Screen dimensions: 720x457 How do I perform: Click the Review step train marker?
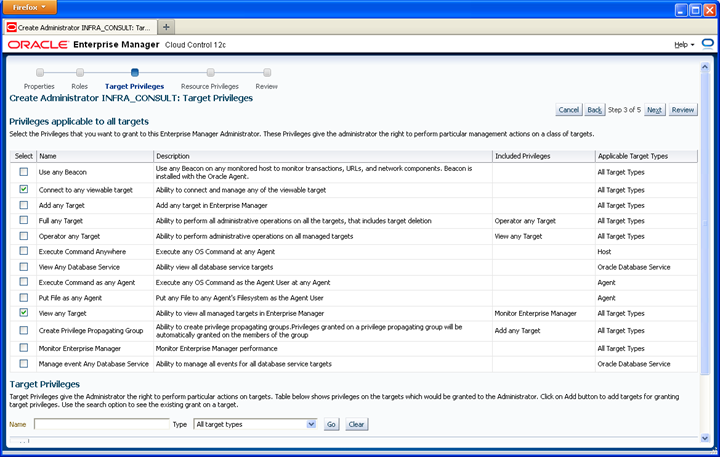pos(267,73)
